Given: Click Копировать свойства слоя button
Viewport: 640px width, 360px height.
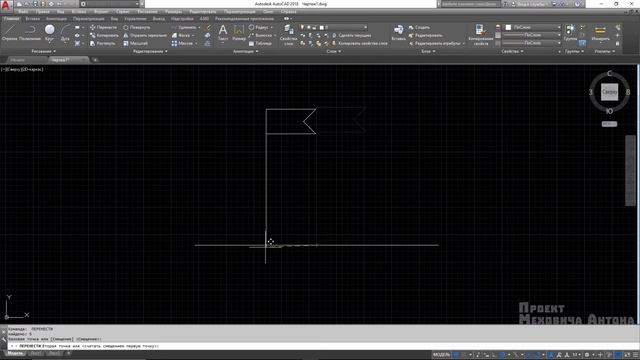Looking at the screenshot, I should point(360,43).
